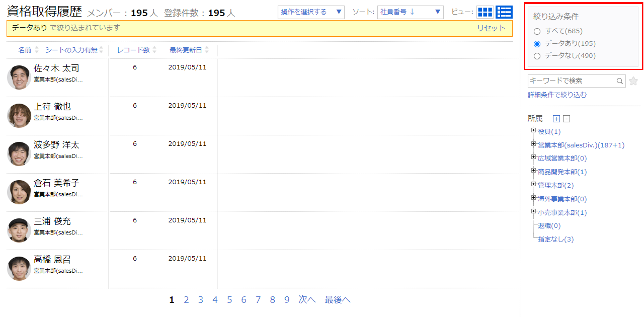Go to page 3

click(x=201, y=299)
